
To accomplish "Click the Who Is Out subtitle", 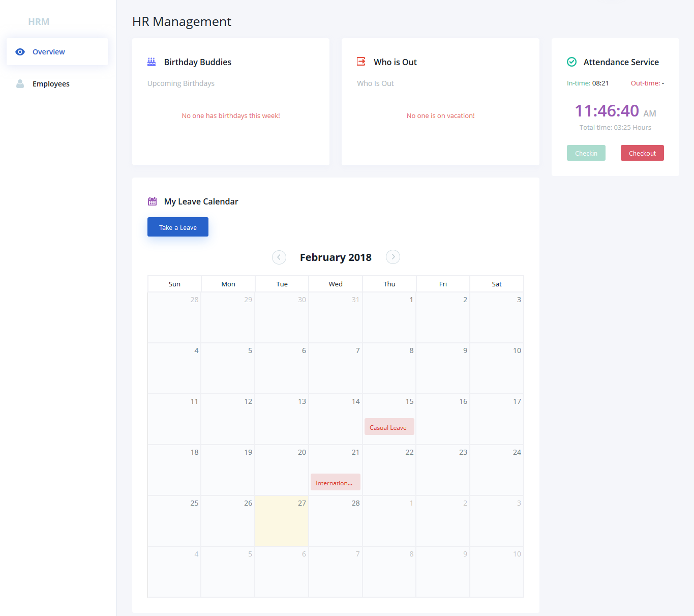I will pyautogui.click(x=375, y=83).
